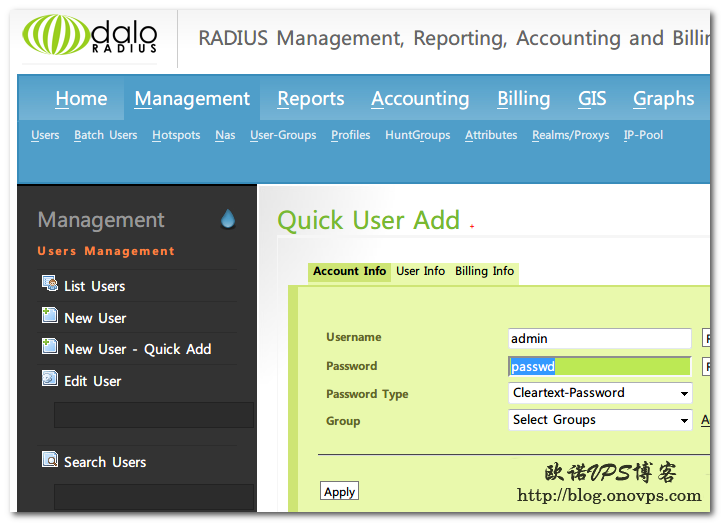Click the List Users icon
The height and width of the screenshot is (523, 721).
50,284
